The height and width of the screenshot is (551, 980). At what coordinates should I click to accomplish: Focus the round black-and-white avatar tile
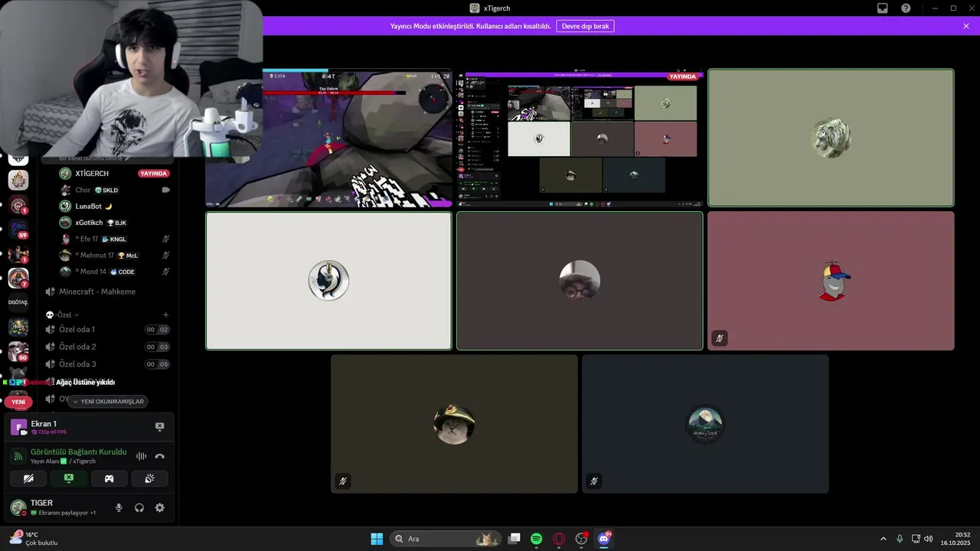(328, 281)
